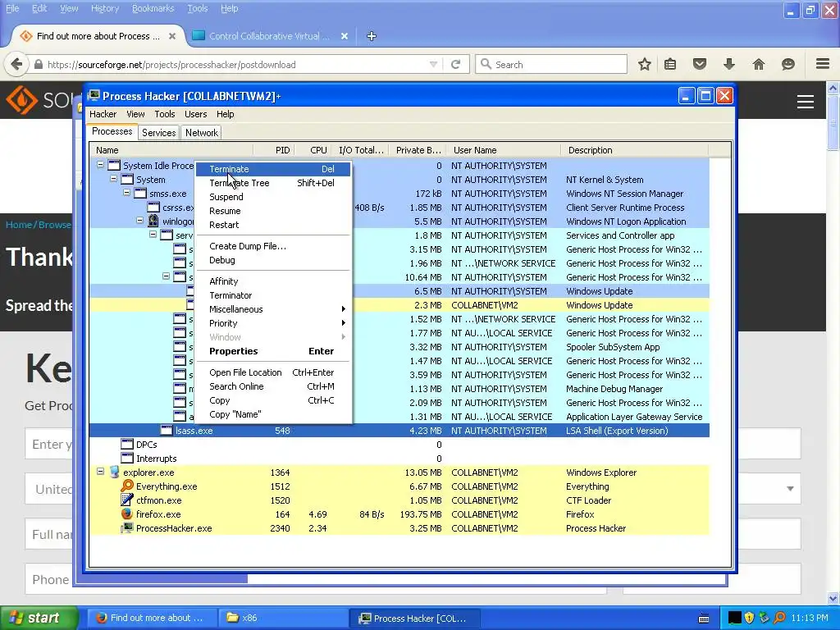
Task: Click the Everything search tray icon
Action: point(780,618)
